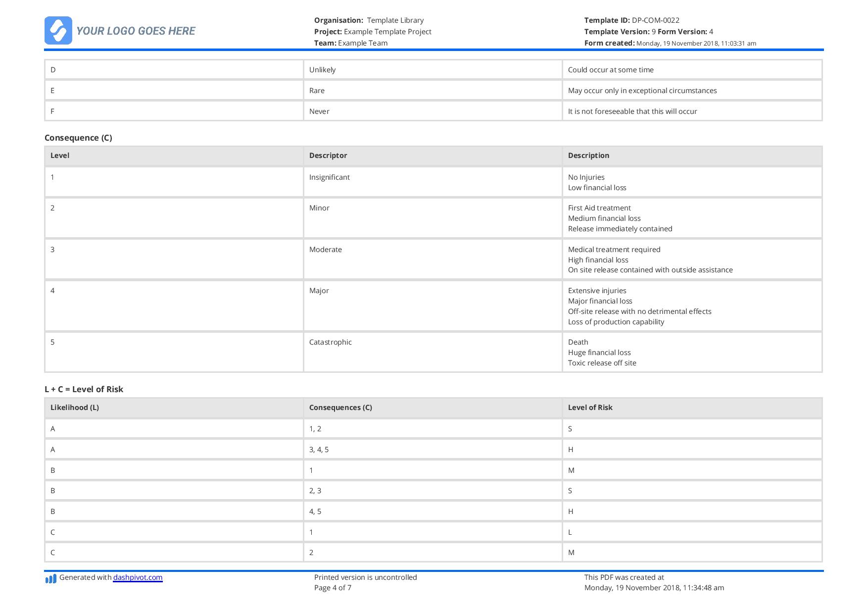Image resolution: width=868 pixels, height=614 pixels.
Task: Click the Level of Risk column header
Action: [x=590, y=408]
